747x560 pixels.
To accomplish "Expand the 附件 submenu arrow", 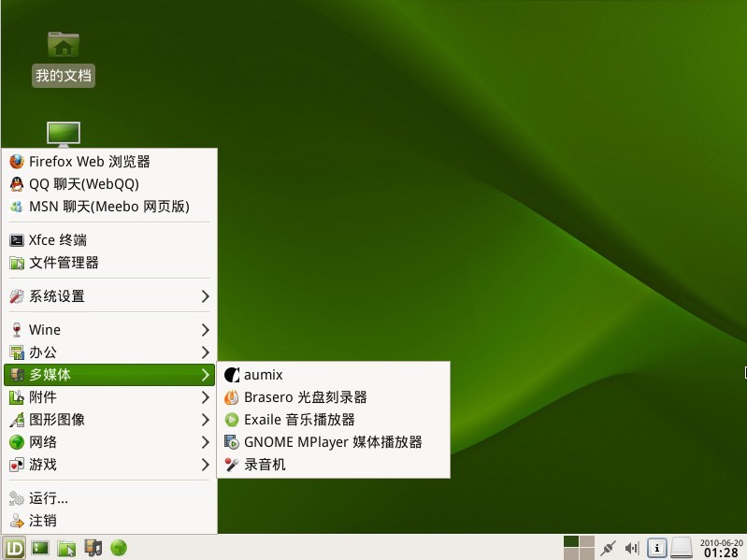I will 206,396.
